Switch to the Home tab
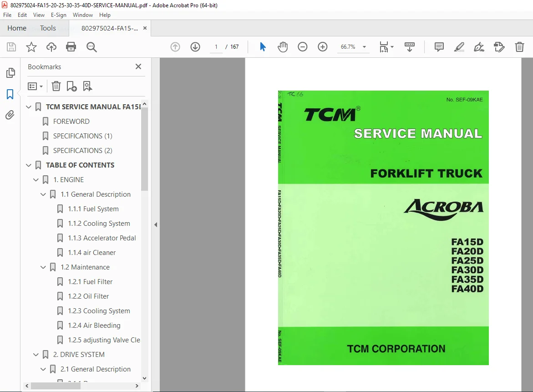Image resolution: width=533 pixels, height=392 pixels. [17, 28]
